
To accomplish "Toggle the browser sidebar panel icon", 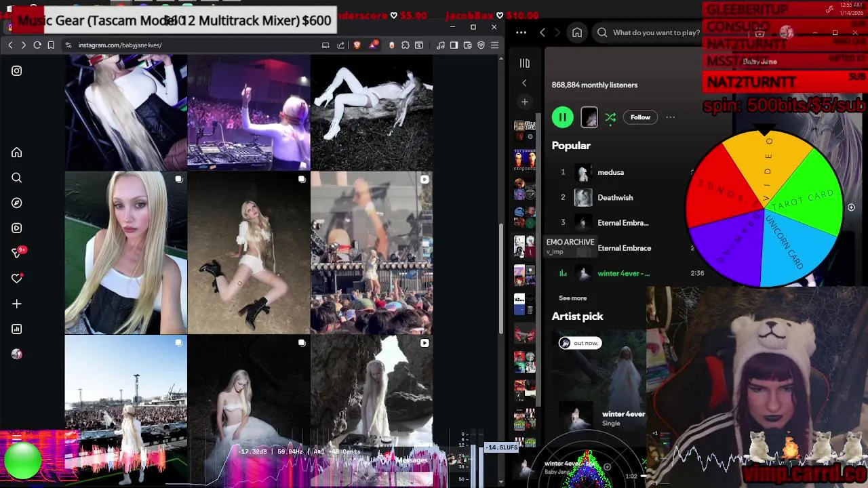I will (454, 45).
